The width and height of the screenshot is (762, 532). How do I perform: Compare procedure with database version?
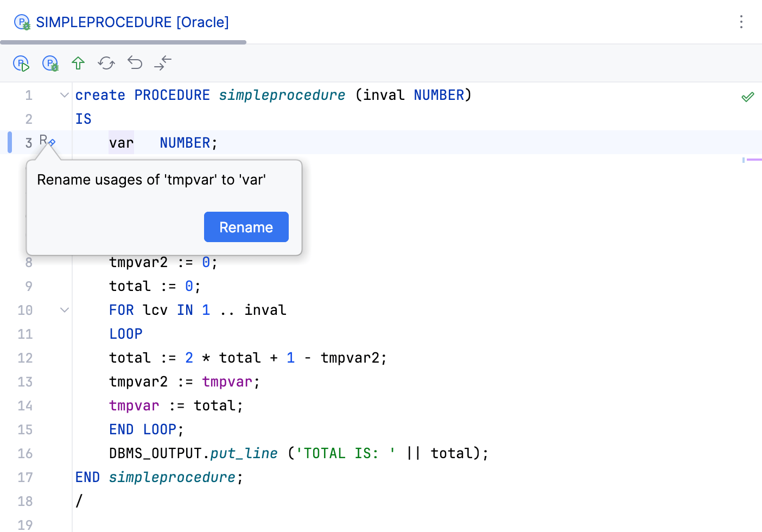point(162,63)
